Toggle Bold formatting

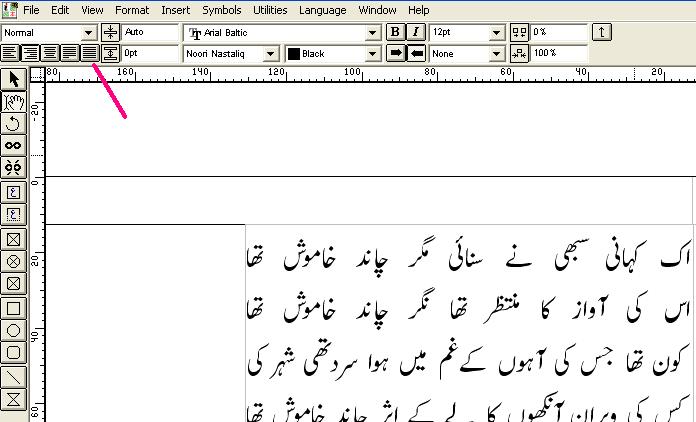pyautogui.click(x=395, y=33)
